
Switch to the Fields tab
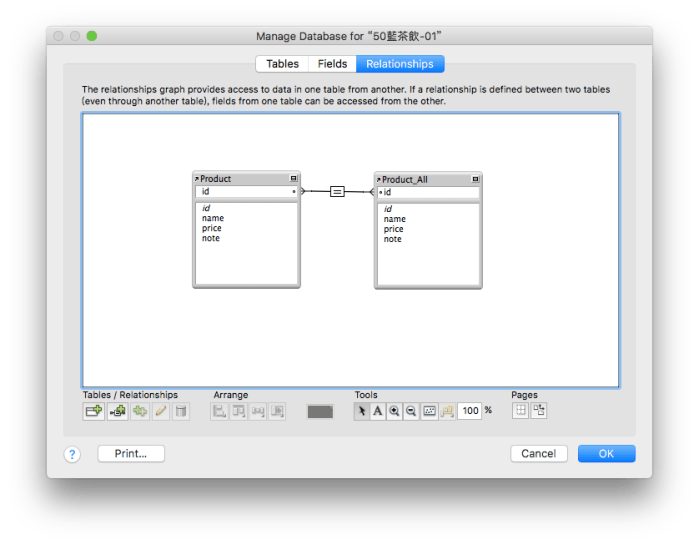click(x=332, y=64)
